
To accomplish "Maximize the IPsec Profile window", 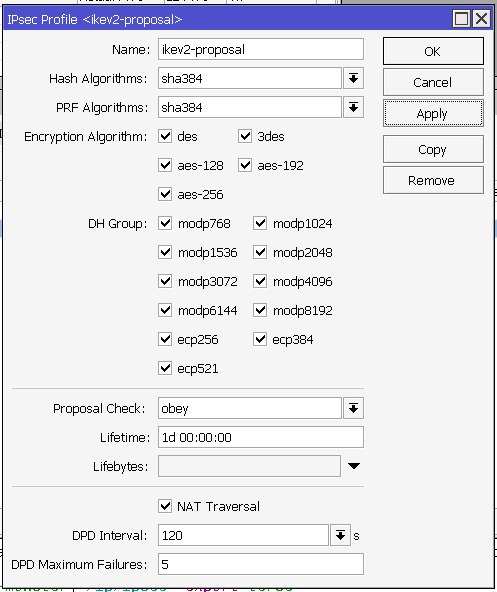I will [462, 19].
